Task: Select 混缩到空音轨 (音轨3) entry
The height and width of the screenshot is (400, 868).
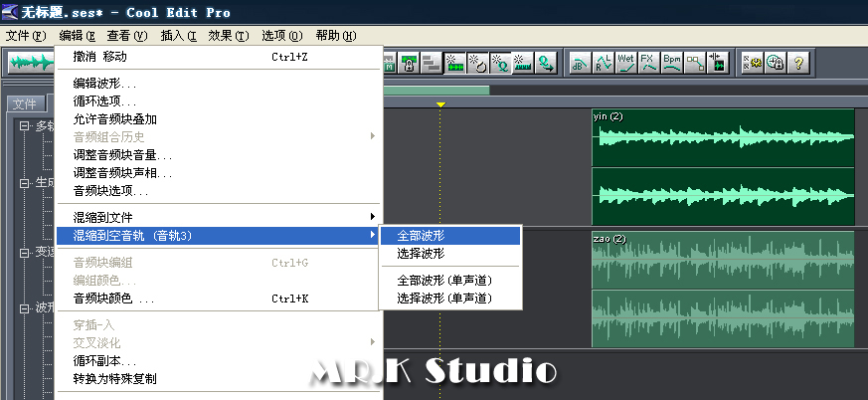Action: click(x=219, y=236)
